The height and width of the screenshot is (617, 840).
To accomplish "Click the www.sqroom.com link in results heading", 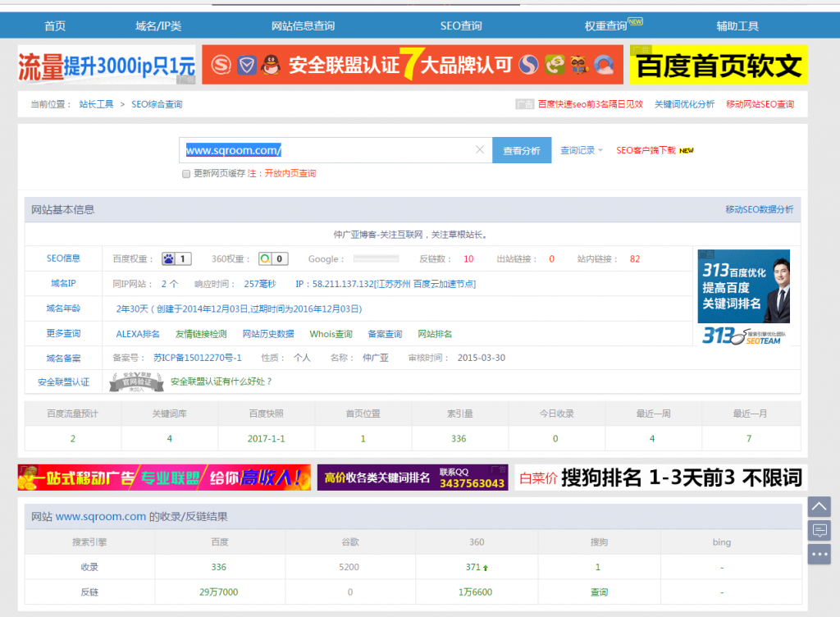I will 101,516.
